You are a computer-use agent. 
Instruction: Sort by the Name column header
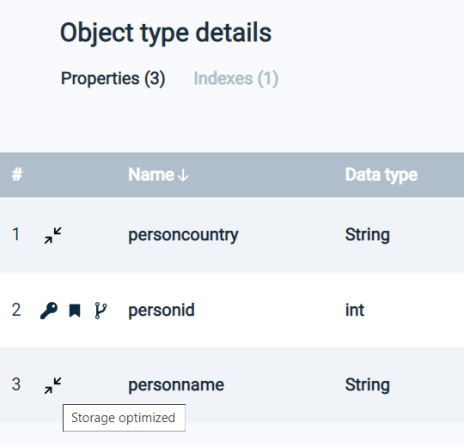coord(151,175)
